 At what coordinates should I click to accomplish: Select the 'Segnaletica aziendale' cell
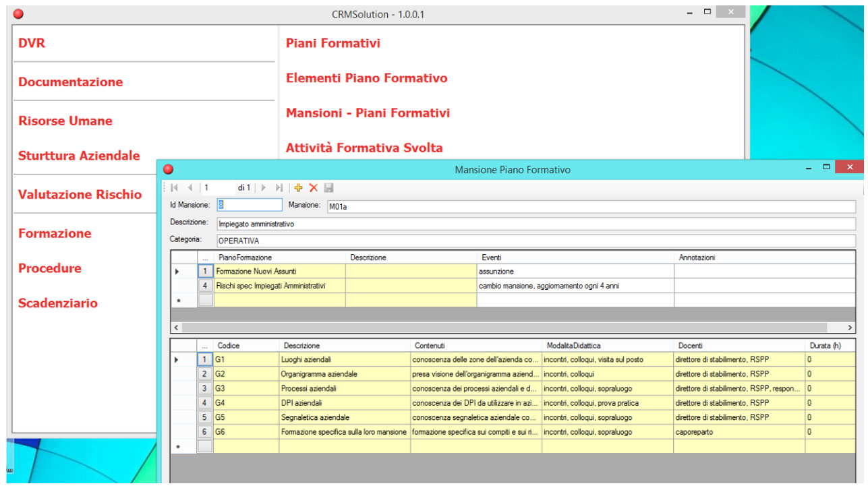(x=345, y=418)
